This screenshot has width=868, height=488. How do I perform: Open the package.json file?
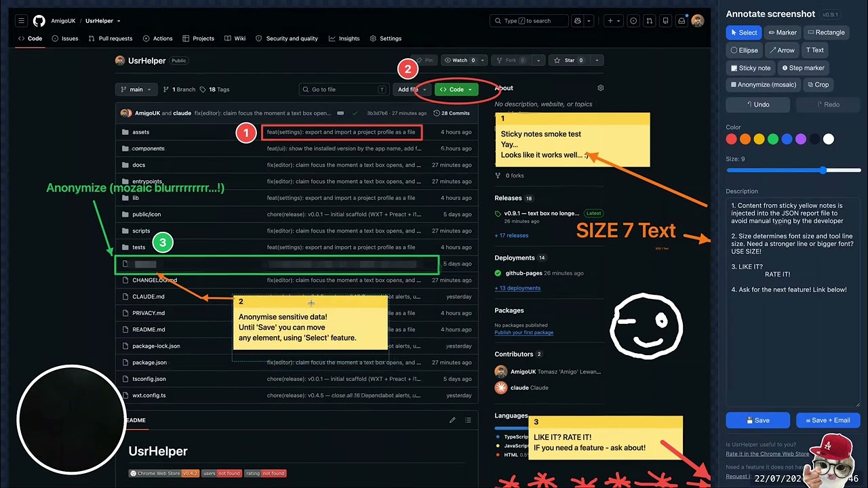(x=149, y=363)
